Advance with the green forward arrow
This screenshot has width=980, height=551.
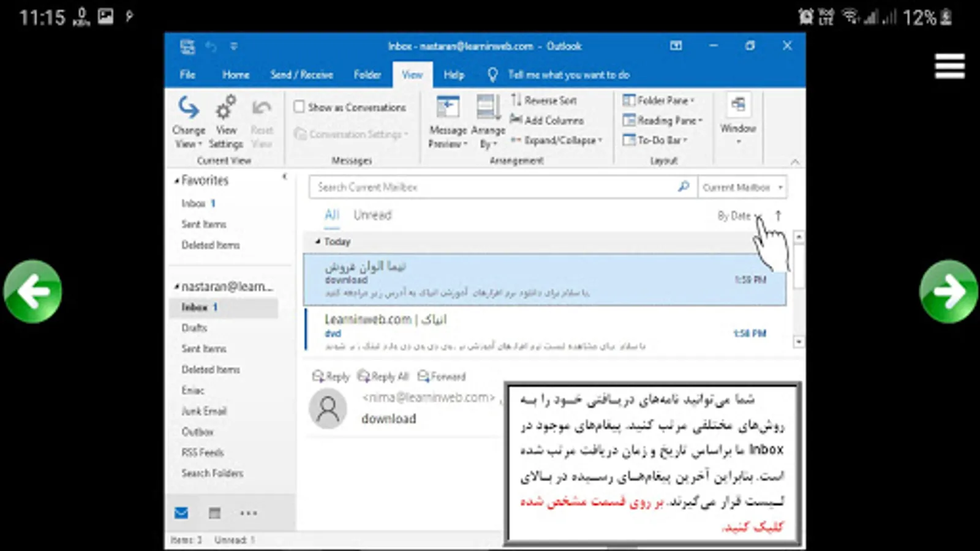point(948,291)
